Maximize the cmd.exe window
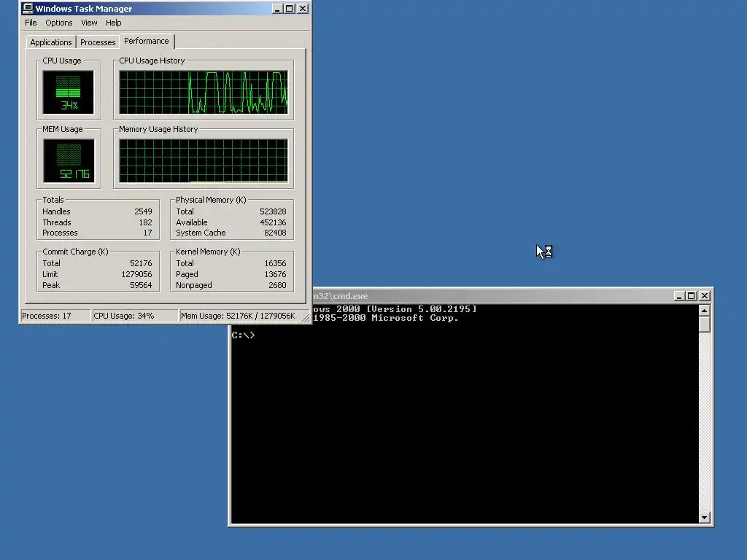Image resolution: width=747 pixels, height=560 pixels. [x=692, y=296]
